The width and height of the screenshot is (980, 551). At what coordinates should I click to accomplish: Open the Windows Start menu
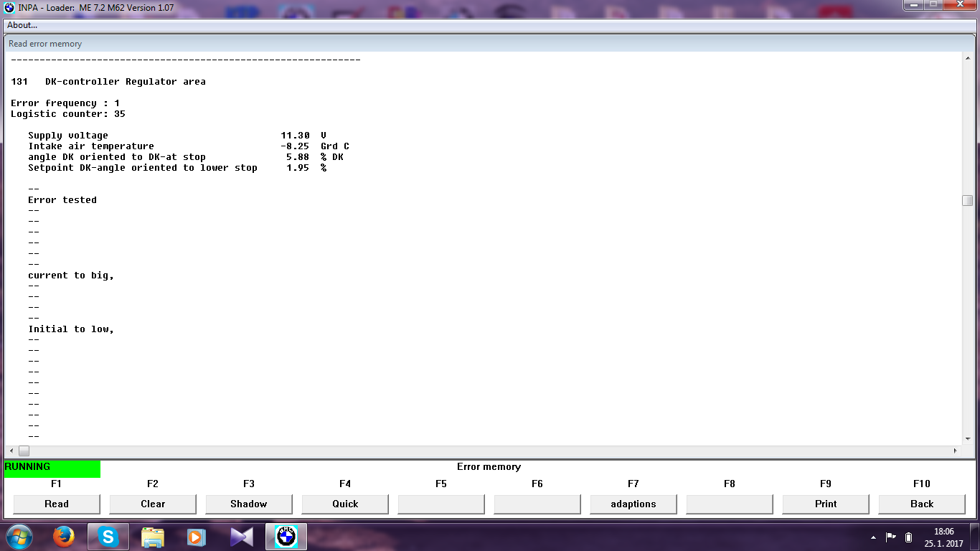pyautogui.click(x=18, y=537)
